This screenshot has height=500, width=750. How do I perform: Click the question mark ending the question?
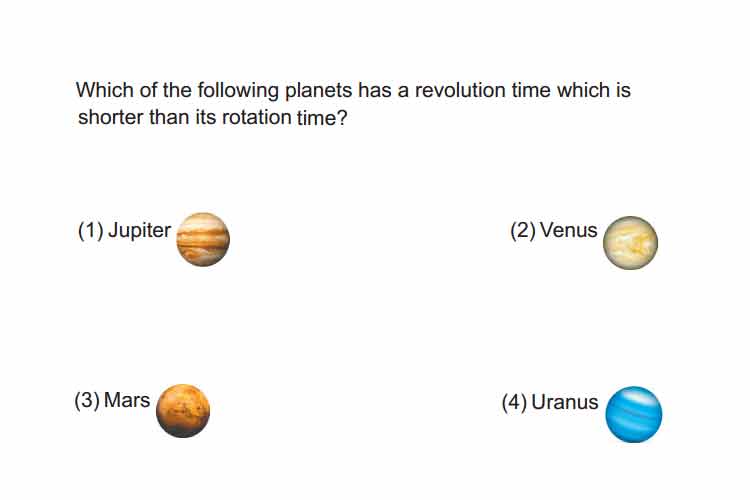click(342, 117)
